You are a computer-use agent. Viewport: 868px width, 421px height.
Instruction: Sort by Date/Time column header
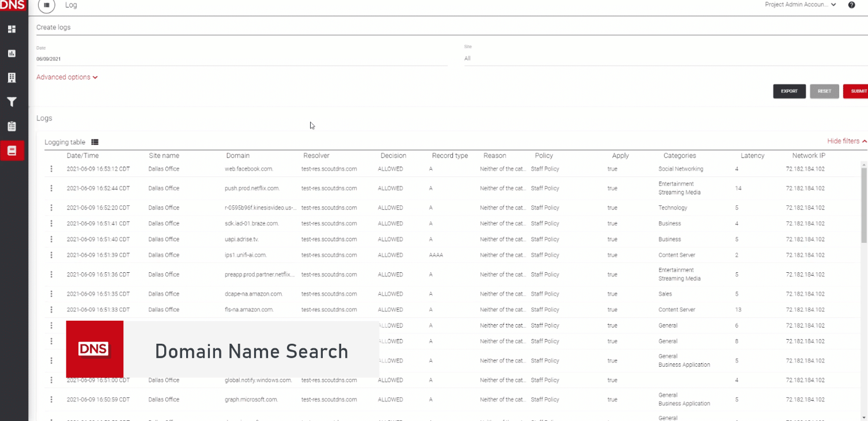(x=82, y=156)
